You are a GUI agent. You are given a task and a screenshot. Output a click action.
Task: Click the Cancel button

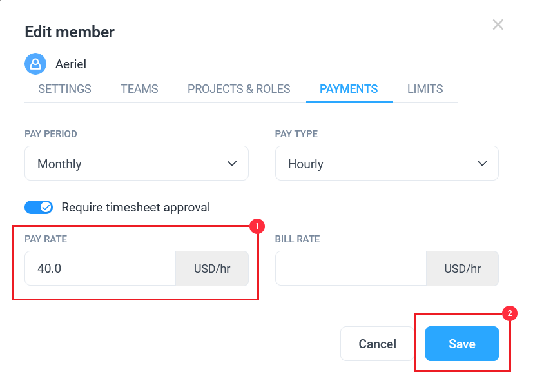pos(377,344)
